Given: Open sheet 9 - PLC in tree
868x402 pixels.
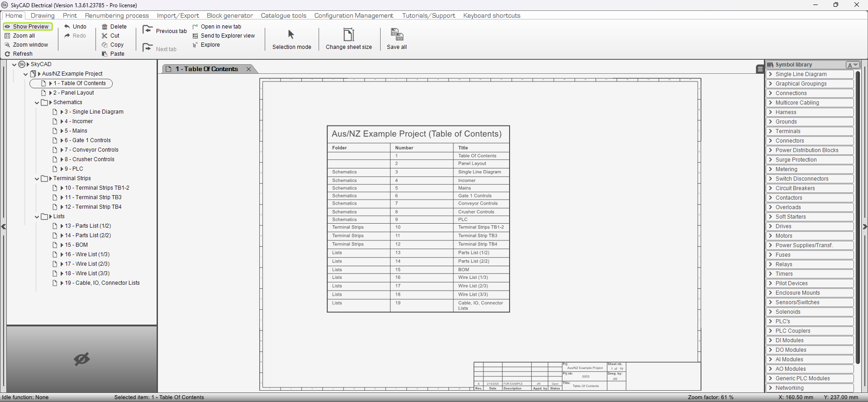Looking at the screenshot, I should (74, 169).
